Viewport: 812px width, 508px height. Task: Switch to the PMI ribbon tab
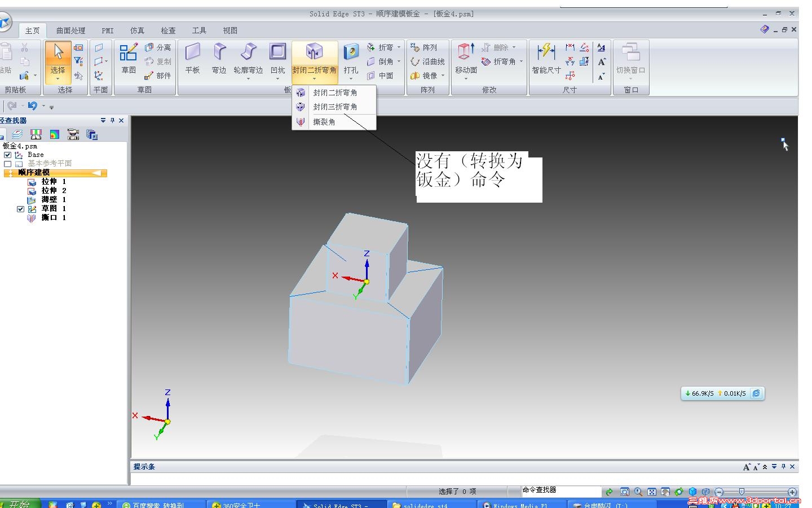(108, 30)
